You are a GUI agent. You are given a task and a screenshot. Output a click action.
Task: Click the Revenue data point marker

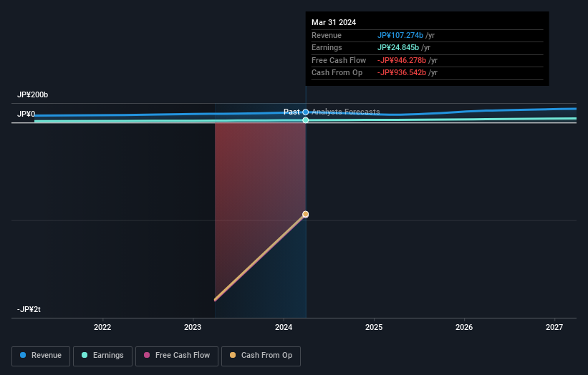[306, 112]
